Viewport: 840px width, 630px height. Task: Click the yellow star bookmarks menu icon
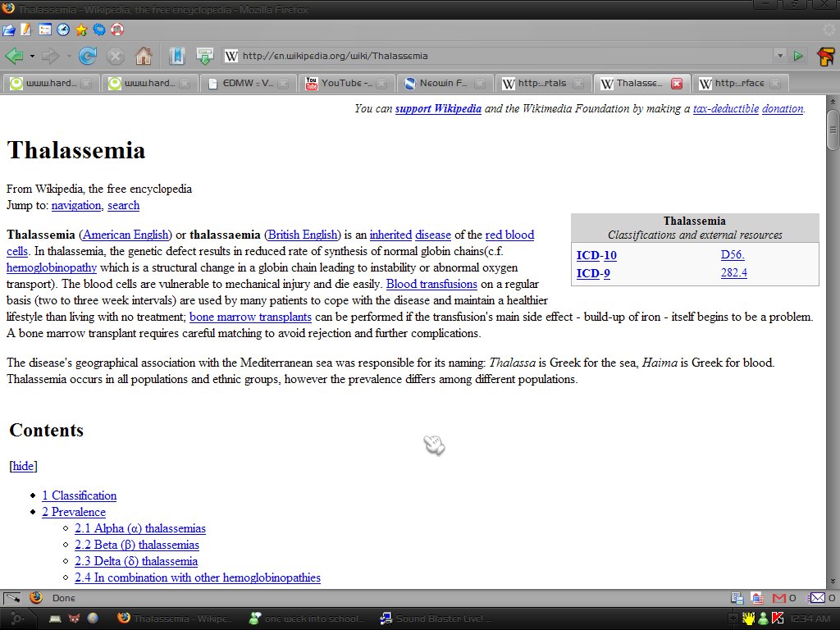pyautogui.click(x=80, y=30)
